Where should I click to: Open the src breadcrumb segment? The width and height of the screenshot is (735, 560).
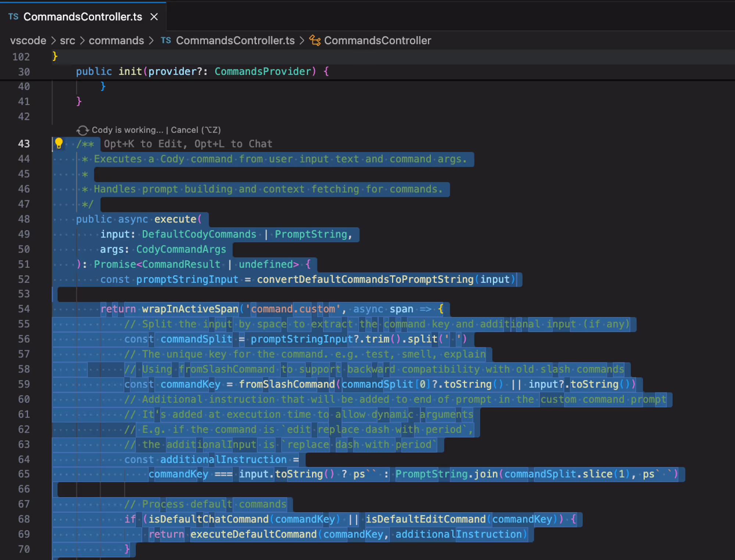coord(67,40)
